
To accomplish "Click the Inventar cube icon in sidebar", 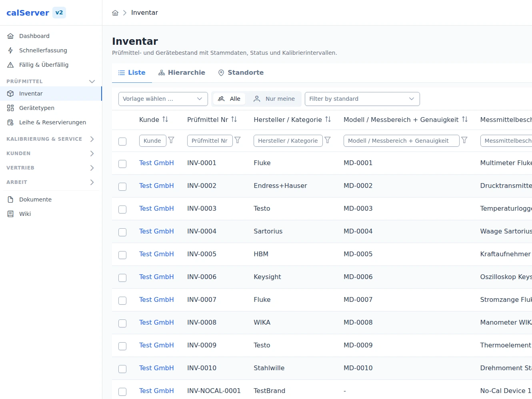I will pyautogui.click(x=10, y=94).
